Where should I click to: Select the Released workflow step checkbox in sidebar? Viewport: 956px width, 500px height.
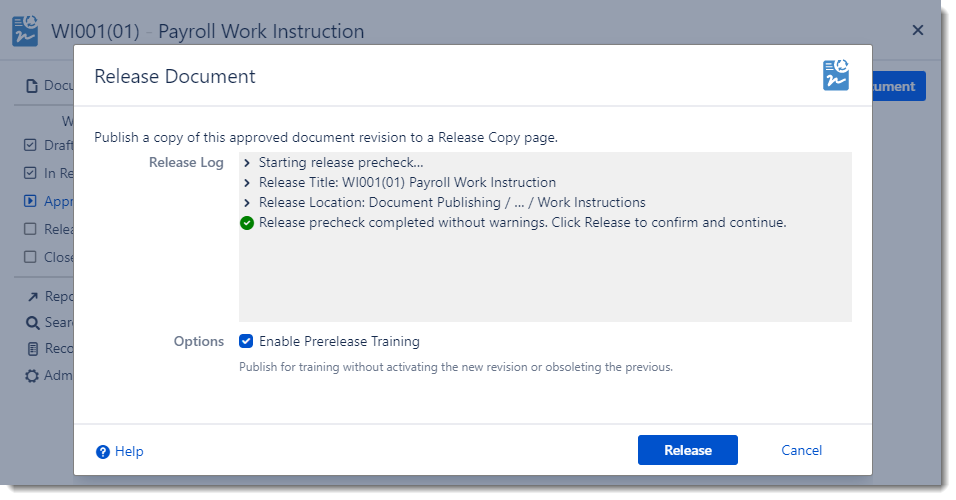click(x=30, y=229)
